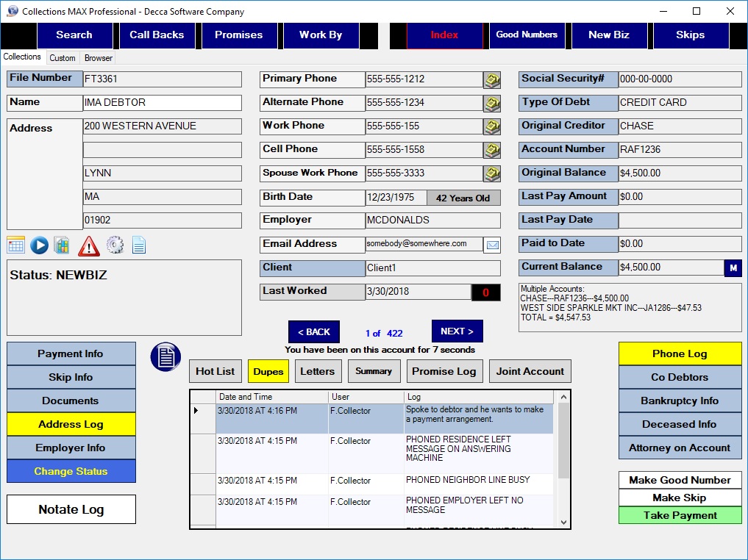
Task: Open the red warning triangle alert icon
Action: pyautogui.click(x=89, y=245)
